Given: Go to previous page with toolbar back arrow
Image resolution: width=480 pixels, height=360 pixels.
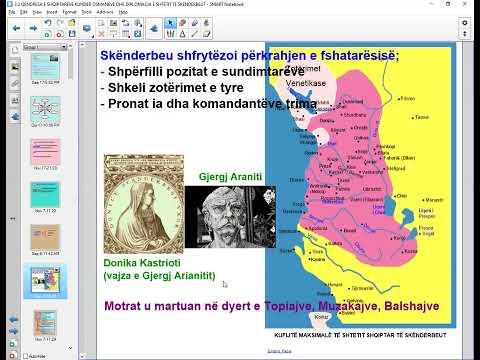Looking at the screenshot, I should pyautogui.click(x=16, y=28).
